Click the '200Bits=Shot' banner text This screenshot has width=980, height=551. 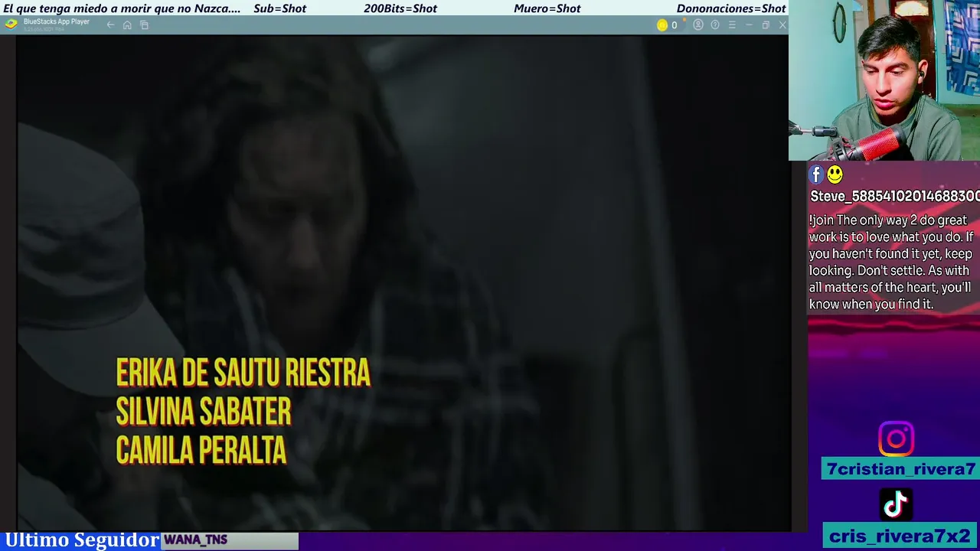[x=400, y=8]
